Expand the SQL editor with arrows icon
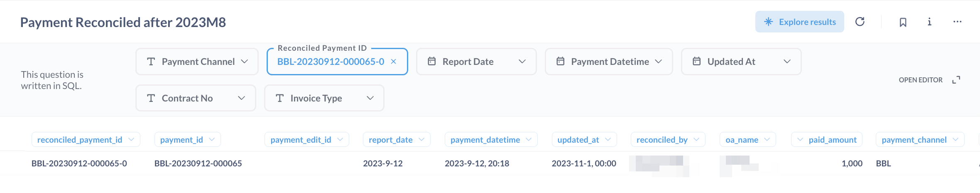 point(956,80)
